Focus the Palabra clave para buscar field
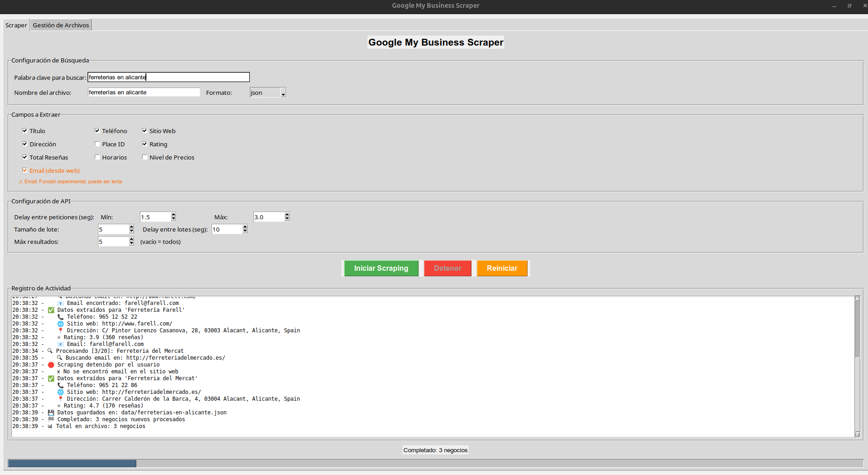 168,77
